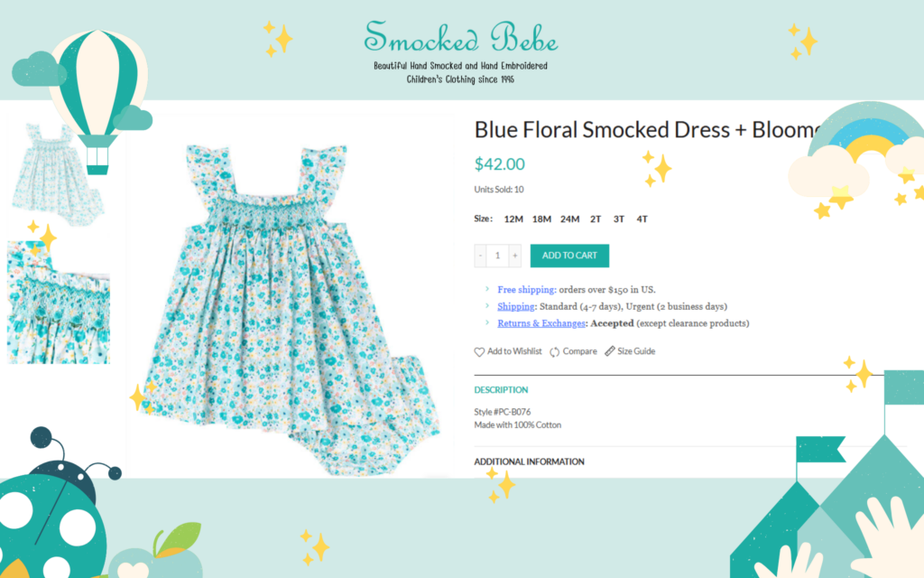Pick size 2T

[596, 219]
